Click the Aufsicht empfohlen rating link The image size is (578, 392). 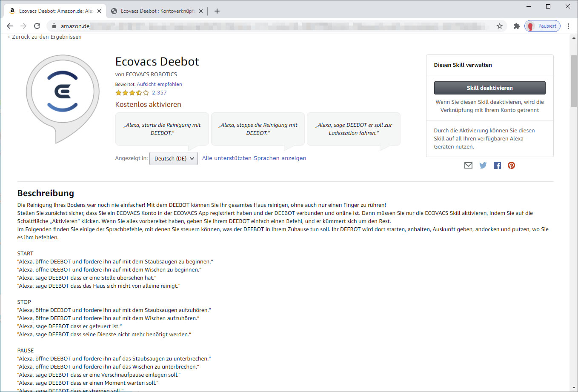159,84
